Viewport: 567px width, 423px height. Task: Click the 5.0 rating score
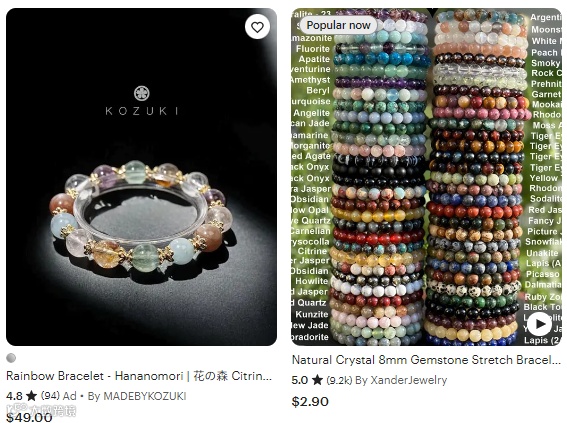click(300, 380)
